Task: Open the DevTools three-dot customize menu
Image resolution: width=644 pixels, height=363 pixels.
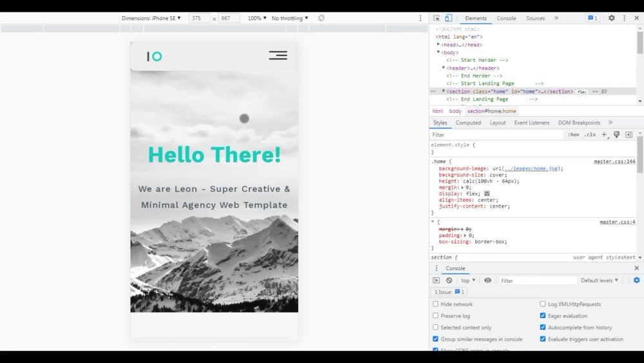Action: (x=624, y=18)
